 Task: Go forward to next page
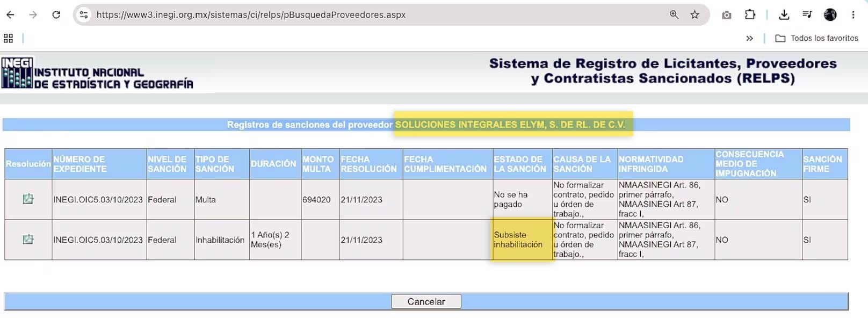33,15
